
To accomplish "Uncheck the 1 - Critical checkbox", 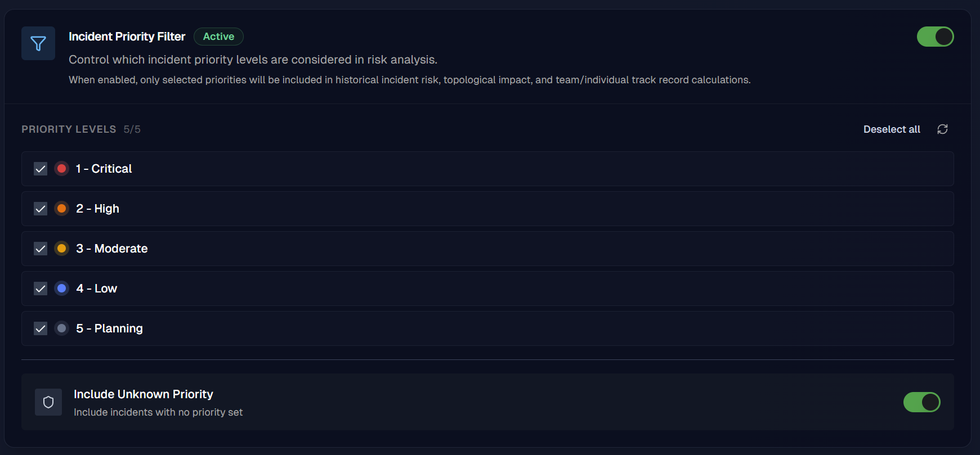I will tap(40, 168).
